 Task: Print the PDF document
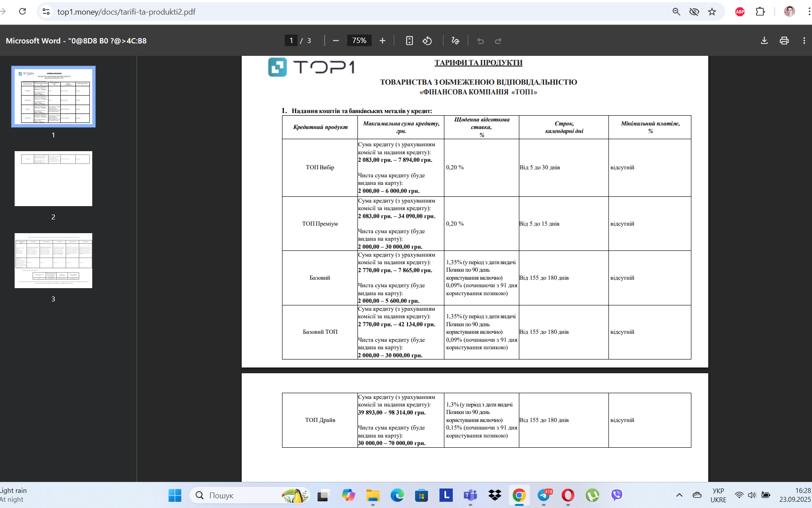tap(784, 41)
